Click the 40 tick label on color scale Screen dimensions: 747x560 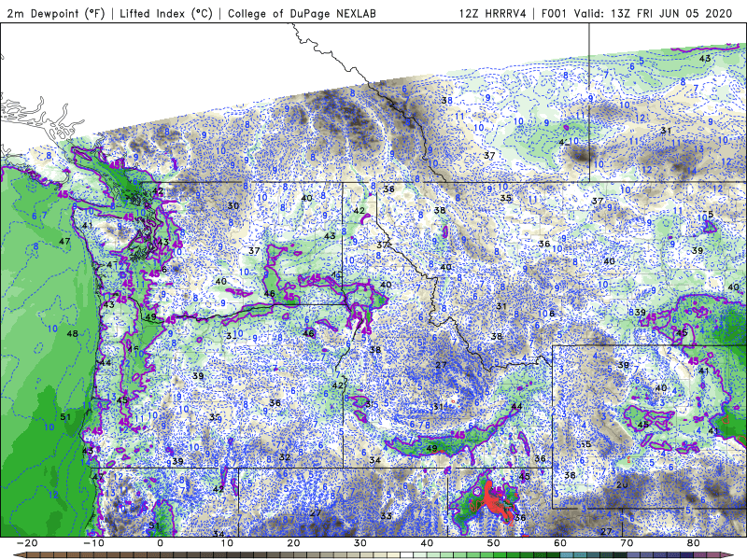pyautogui.click(x=427, y=543)
